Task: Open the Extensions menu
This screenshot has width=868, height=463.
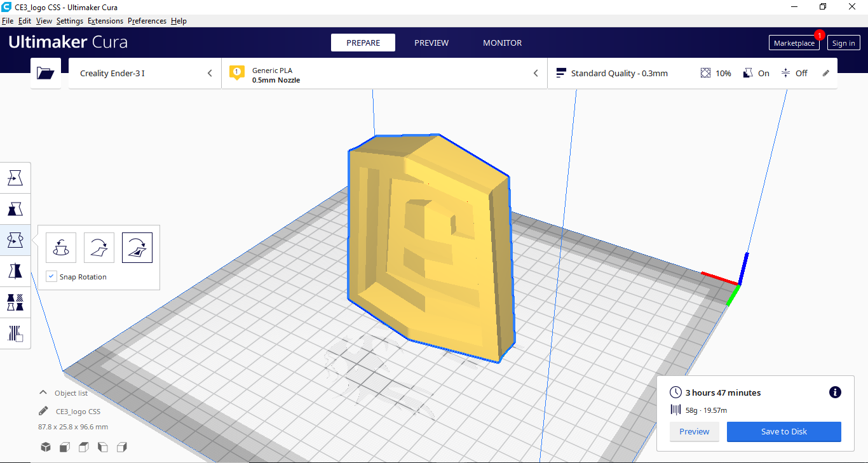Action: pos(105,21)
